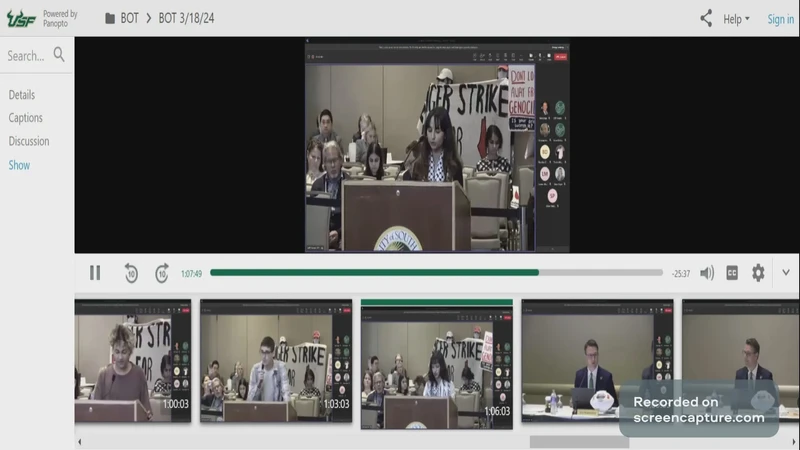Click the main video player area

point(437,146)
